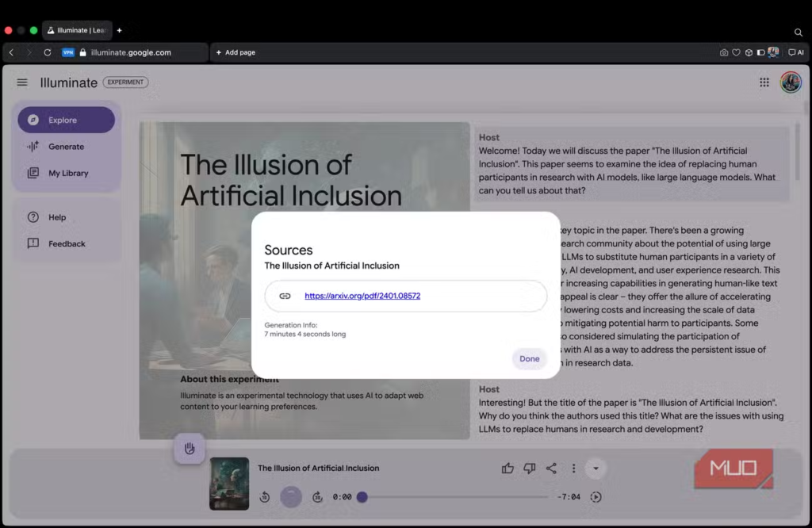The width and height of the screenshot is (812, 528).
Task: Rewind audio using the replay icon
Action: point(265,497)
